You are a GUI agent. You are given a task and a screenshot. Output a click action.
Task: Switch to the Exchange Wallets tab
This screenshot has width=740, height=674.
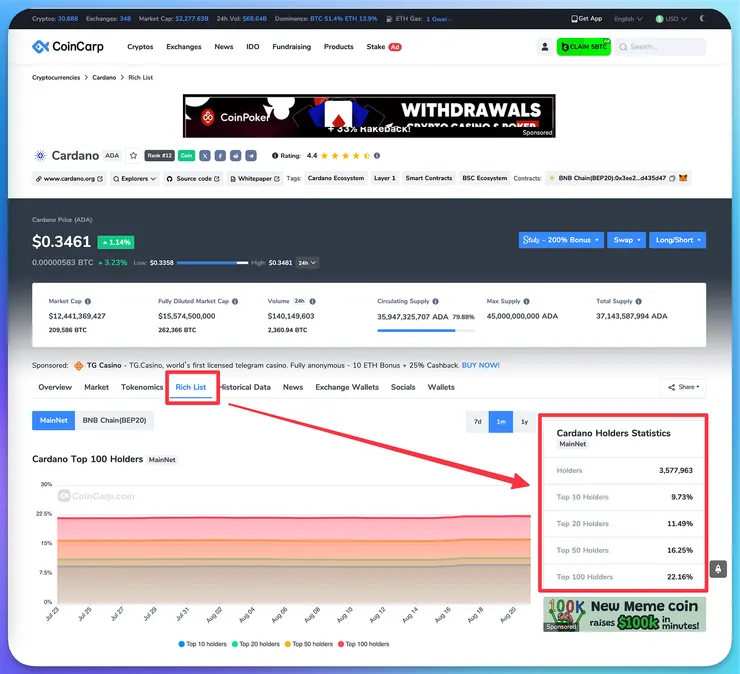tap(347, 387)
